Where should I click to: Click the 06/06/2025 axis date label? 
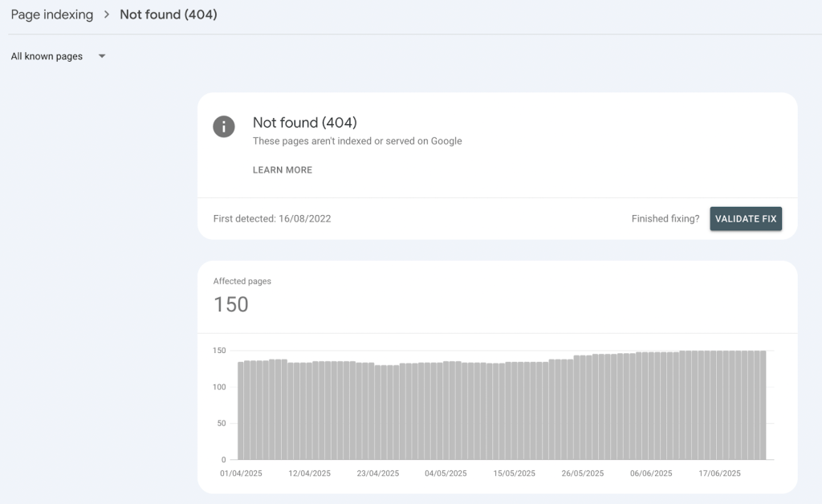[x=651, y=473]
